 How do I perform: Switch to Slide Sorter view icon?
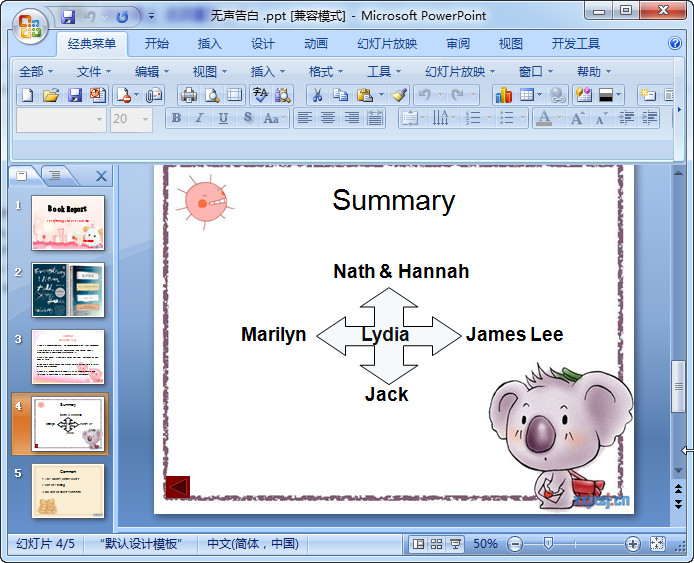click(436, 544)
